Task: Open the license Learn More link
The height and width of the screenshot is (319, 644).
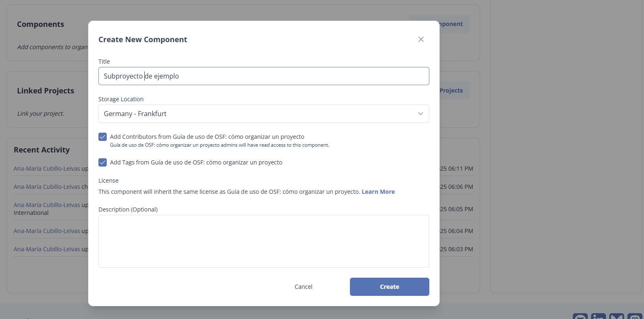Action: point(378,192)
